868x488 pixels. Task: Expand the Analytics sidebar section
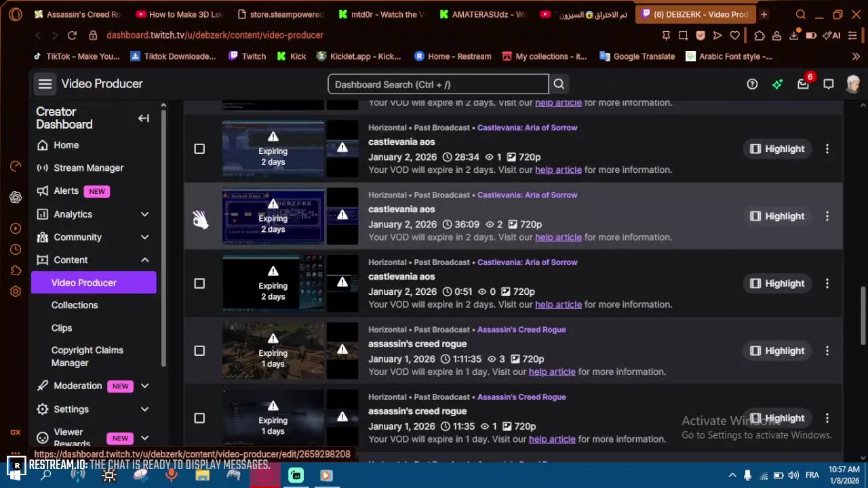coord(144,214)
